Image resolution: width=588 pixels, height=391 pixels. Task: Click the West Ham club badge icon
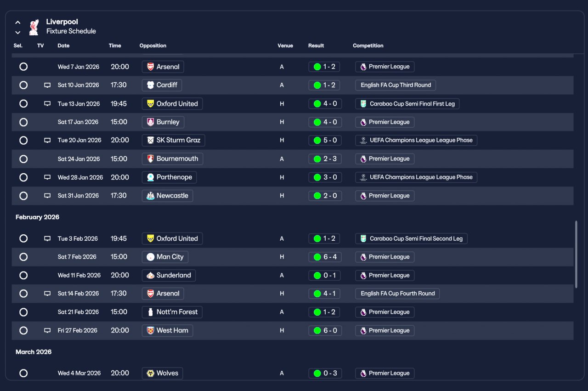(x=151, y=330)
